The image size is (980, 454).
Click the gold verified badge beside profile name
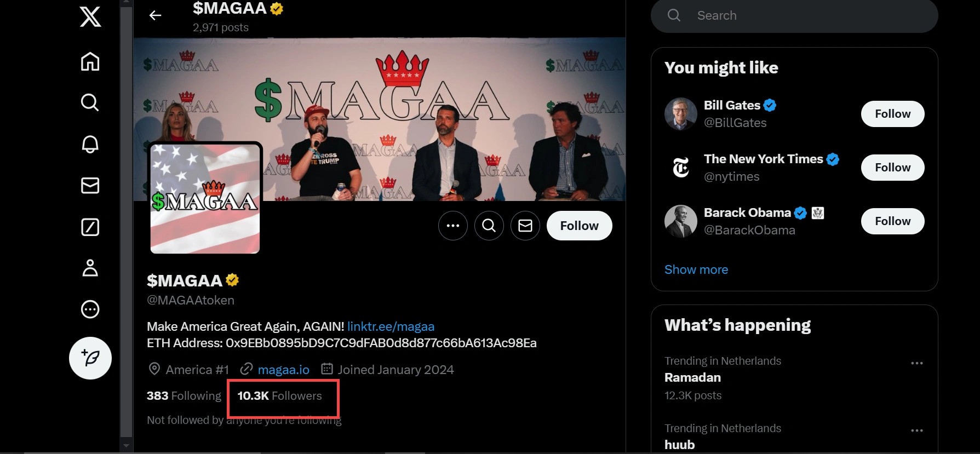coord(232,280)
